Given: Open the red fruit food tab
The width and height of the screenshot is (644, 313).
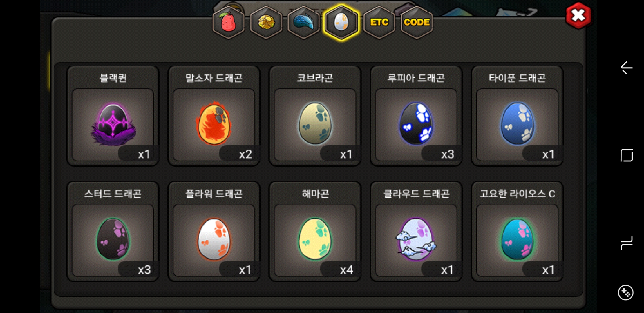Looking at the screenshot, I should 229,22.
